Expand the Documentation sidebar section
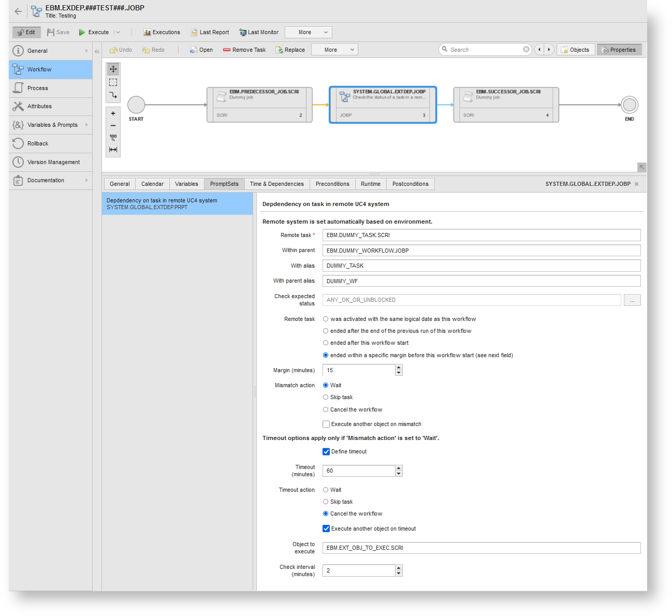Viewport: 672px width, 616px height. (x=86, y=180)
